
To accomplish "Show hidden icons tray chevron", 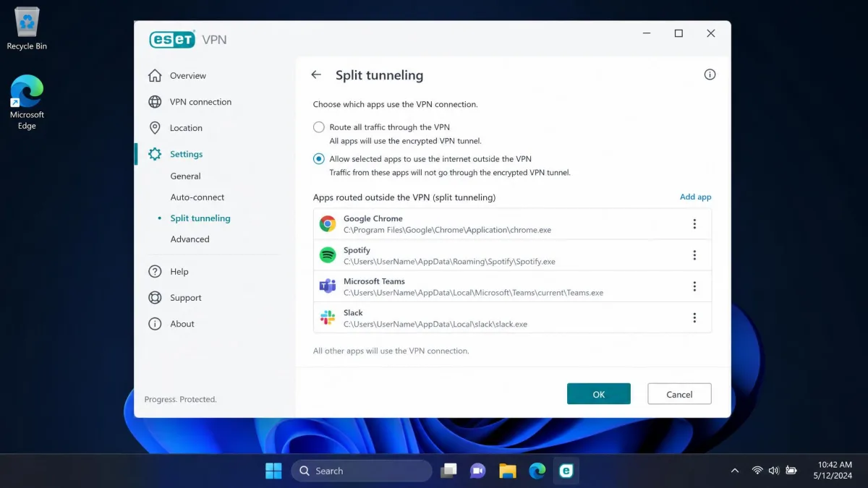I will (x=735, y=471).
